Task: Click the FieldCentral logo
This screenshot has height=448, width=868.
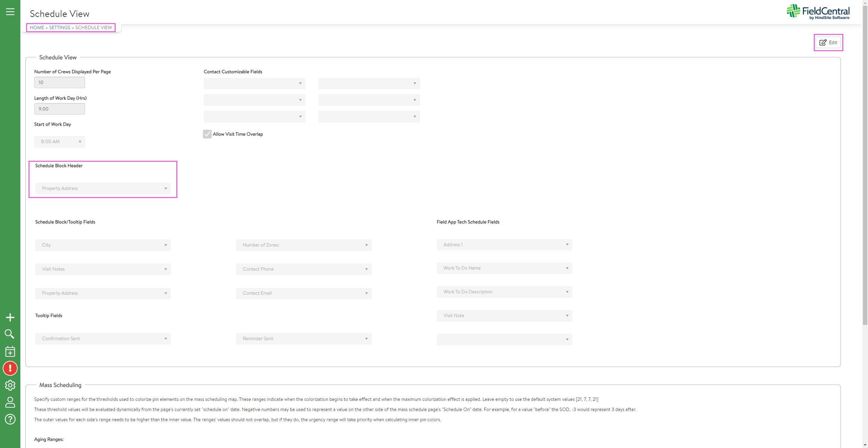Action: [818, 12]
